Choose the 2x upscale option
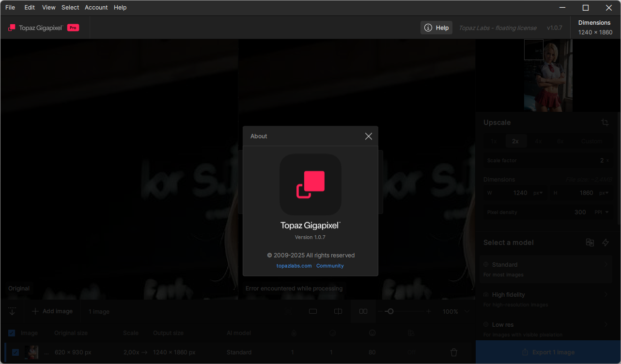Viewport: 621px width, 364px height. click(515, 141)
